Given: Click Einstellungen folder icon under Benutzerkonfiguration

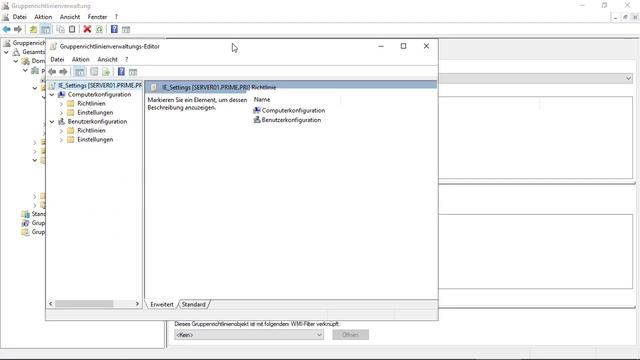Looking at the screenshot, I should (71, 139).
